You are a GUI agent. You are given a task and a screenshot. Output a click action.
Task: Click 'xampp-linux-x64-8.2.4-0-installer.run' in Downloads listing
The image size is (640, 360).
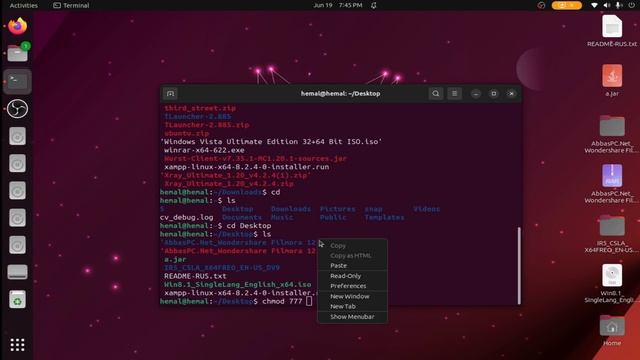tap(247, 167)
